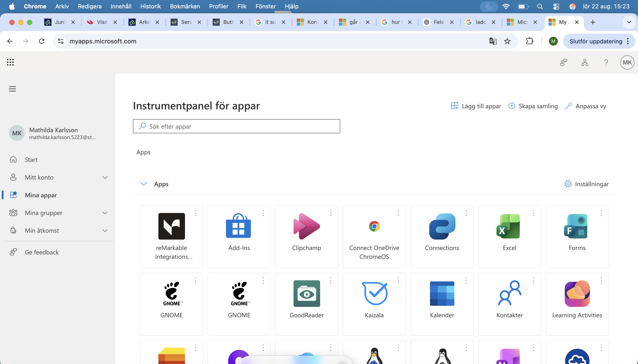This screenshot has width=638, height=364.
Task: Expand the Mina grupper section
Action: click(105, 213)
